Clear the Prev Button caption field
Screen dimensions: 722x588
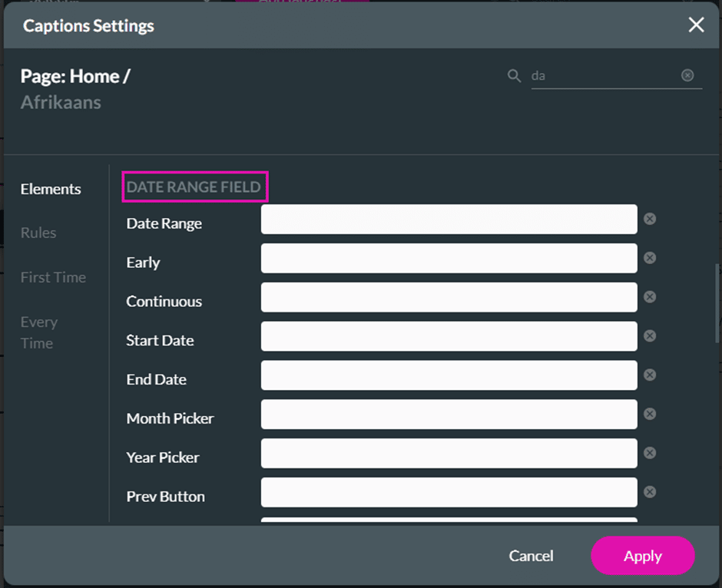(650, 492)
